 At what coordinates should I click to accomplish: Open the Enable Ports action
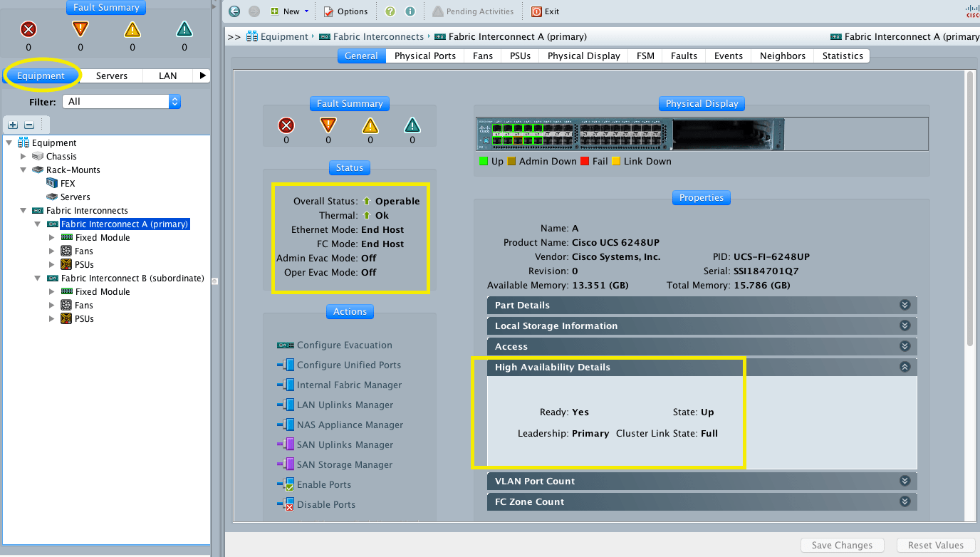point(323,485)
